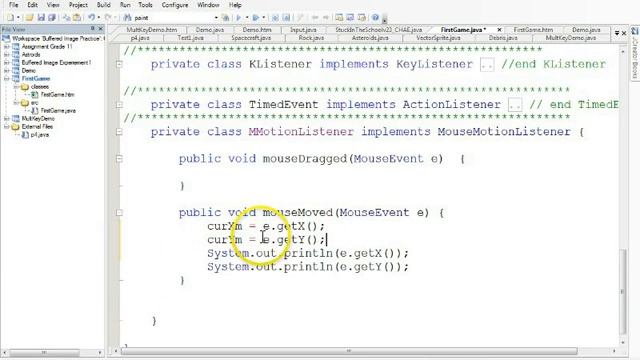Close the File View panel

pyautogui.click(x=100, y=29)
